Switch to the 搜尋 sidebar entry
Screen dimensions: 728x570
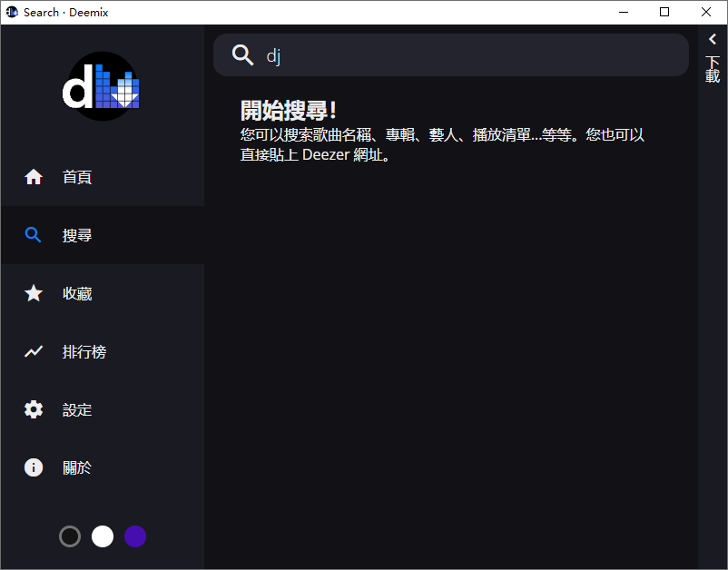click(x=77, y=235)
